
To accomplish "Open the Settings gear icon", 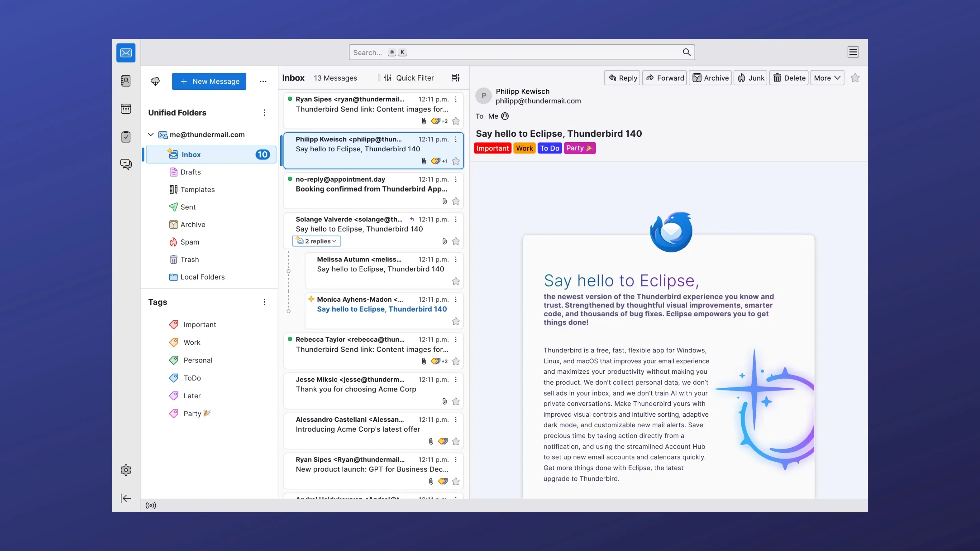I will tap(126, 470).
